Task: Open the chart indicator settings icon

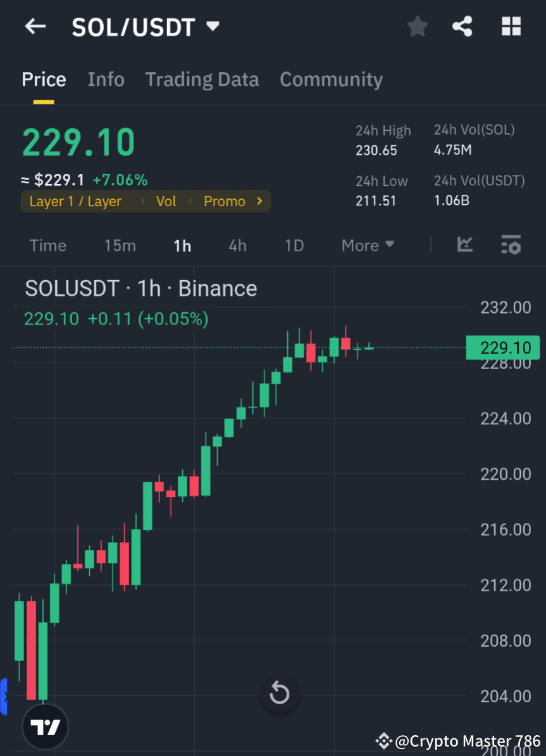Action: click(x=511, y=245)
